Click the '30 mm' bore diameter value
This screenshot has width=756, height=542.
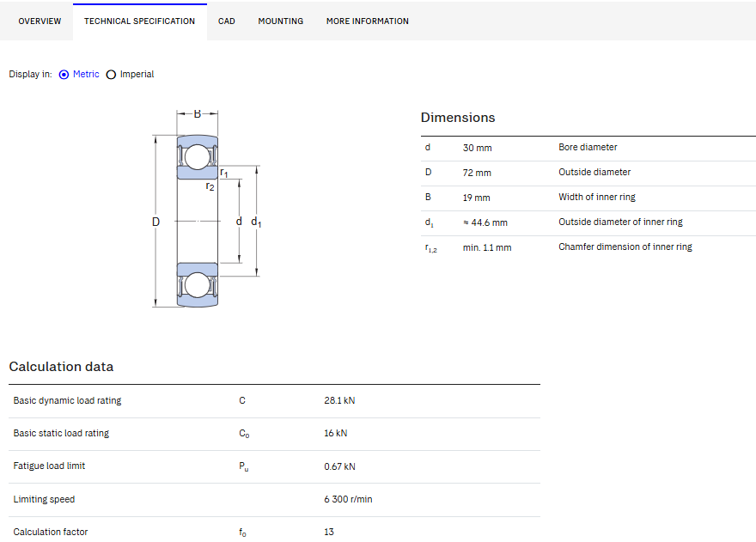pos(478,148)
